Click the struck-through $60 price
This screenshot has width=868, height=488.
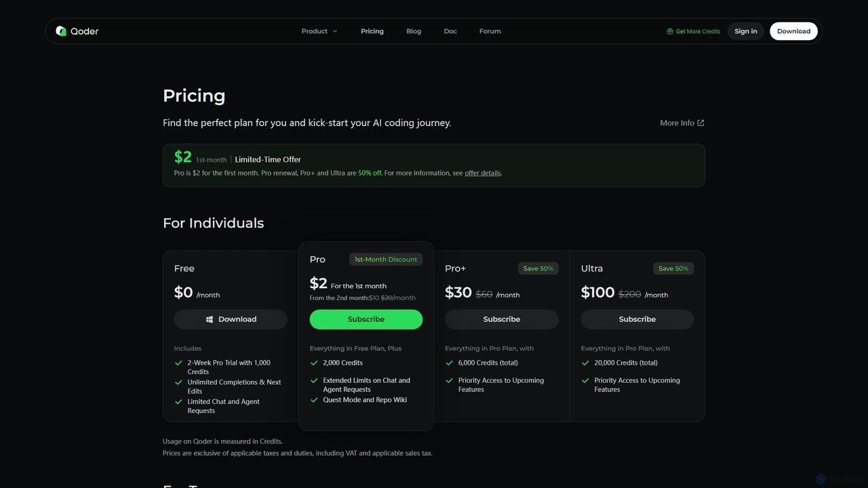pos(484,294)
